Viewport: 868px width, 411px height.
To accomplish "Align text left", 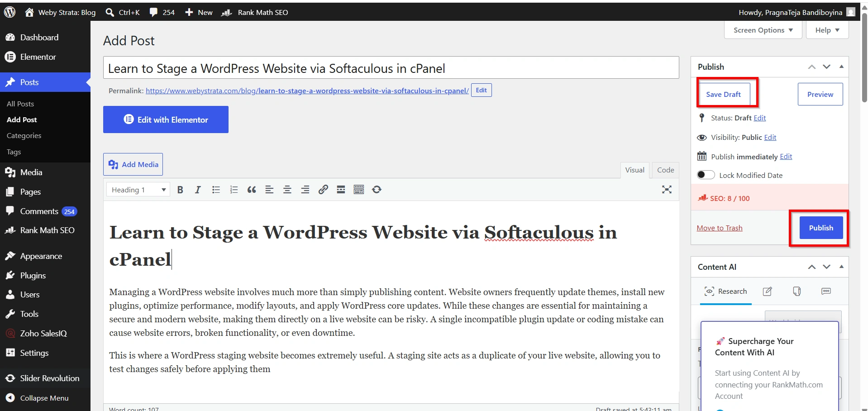I will 269,190.
